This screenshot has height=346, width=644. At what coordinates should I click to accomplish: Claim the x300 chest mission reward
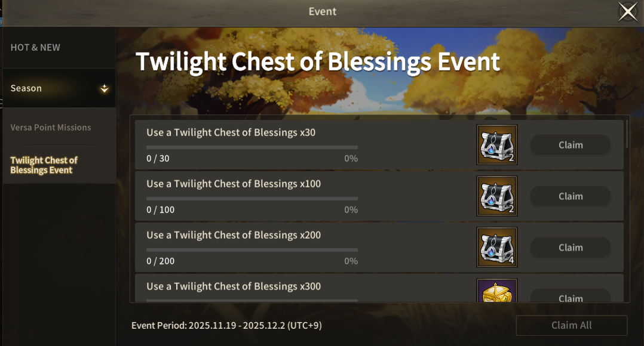[x=571, y=296]
